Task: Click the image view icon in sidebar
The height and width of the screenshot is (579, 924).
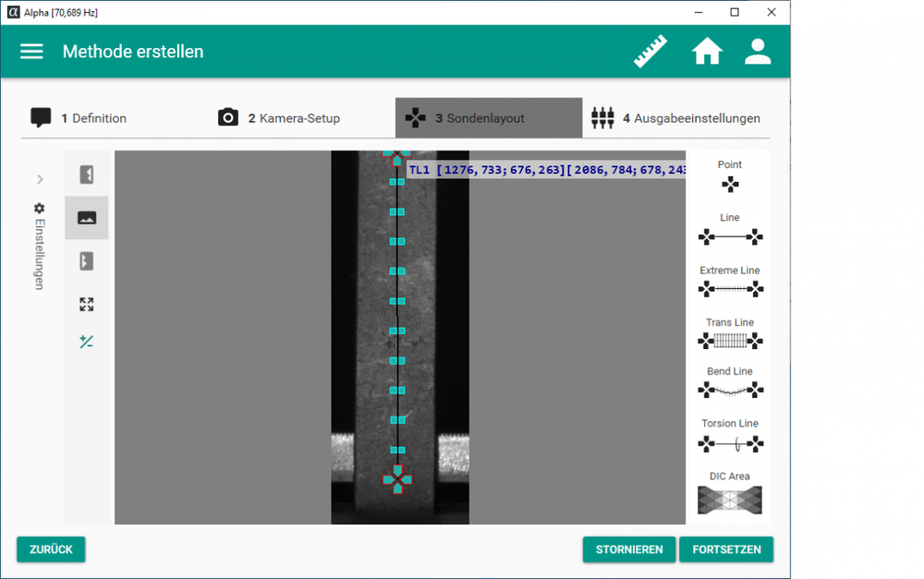Action: point(86,218)
